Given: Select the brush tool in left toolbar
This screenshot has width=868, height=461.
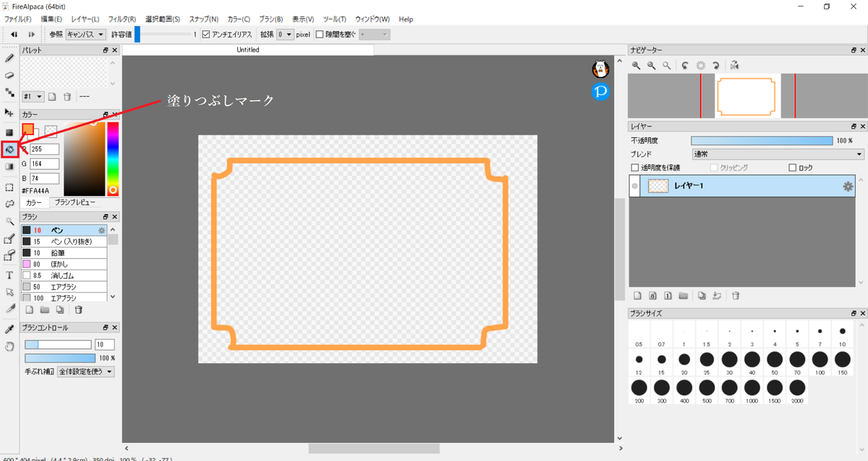Looking at the screenshot, I should click(x=9, y=58).
